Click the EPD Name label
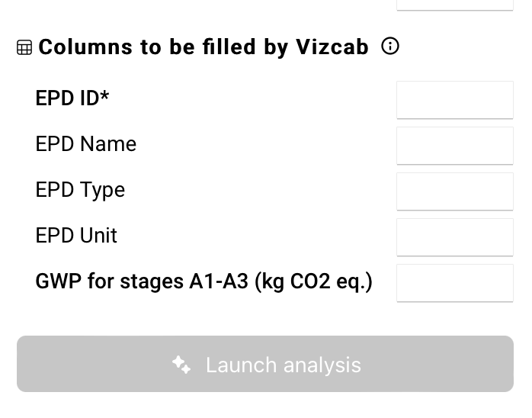Screen dimensions: 532x418 pyautogui.click(x=86, y=144)
